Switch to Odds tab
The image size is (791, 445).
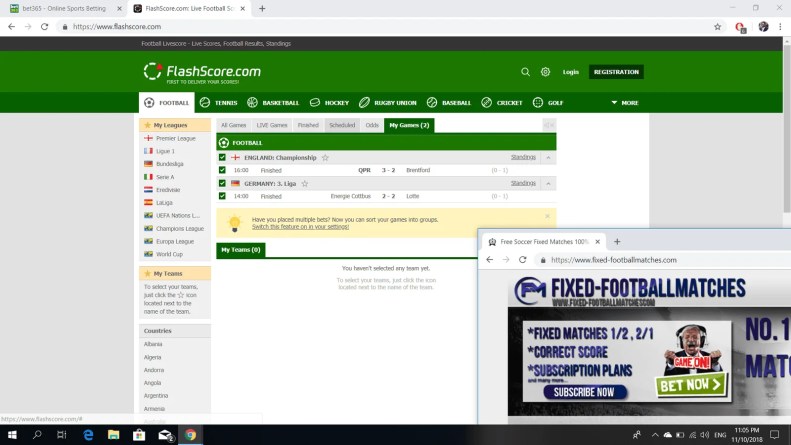pos(372,125)
